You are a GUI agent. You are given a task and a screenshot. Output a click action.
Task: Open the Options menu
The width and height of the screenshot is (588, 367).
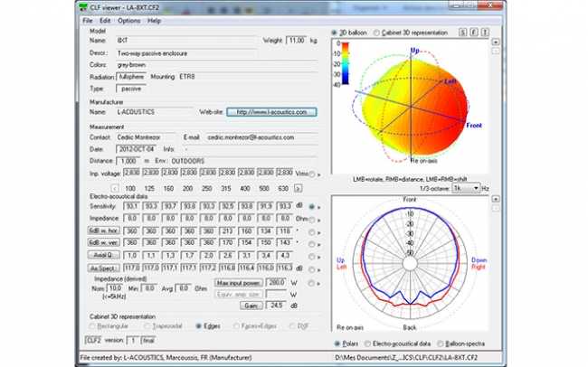[x=129, y=21]
